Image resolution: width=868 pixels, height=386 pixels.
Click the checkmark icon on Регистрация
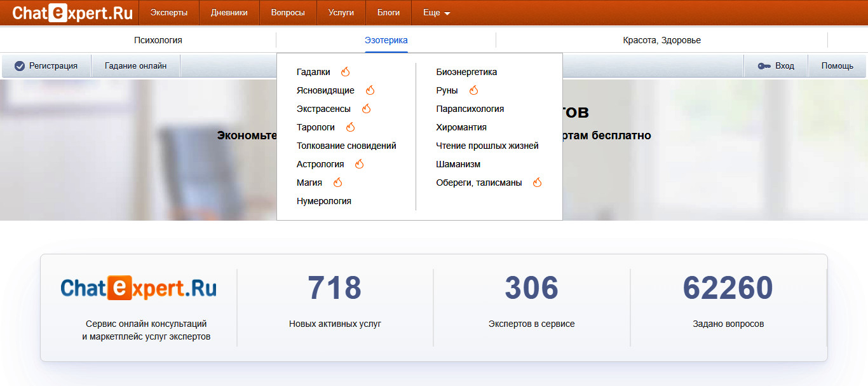point(20,66)
